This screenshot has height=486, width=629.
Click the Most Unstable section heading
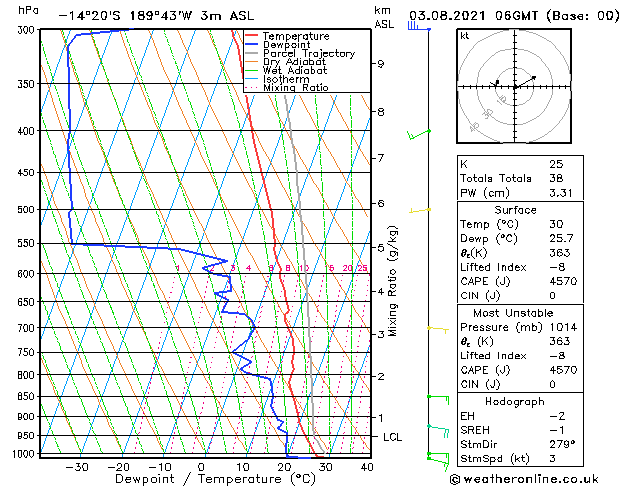(514, 313)
